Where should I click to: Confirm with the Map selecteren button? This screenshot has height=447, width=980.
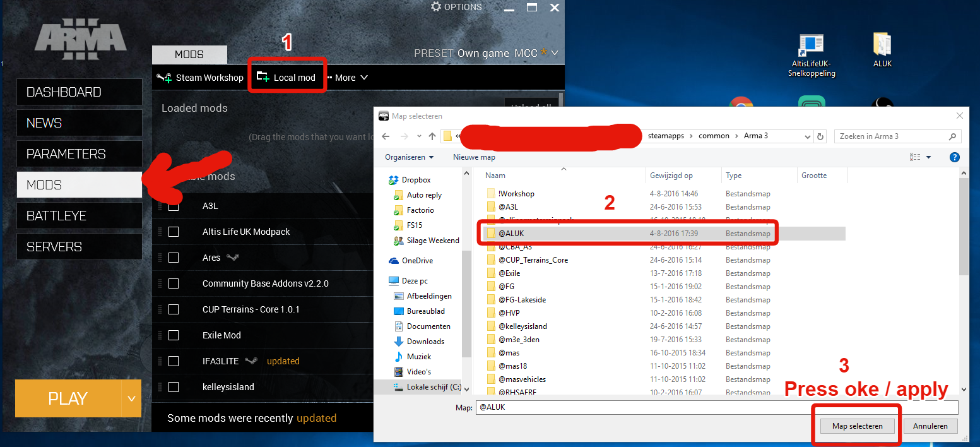click(857, 426)
